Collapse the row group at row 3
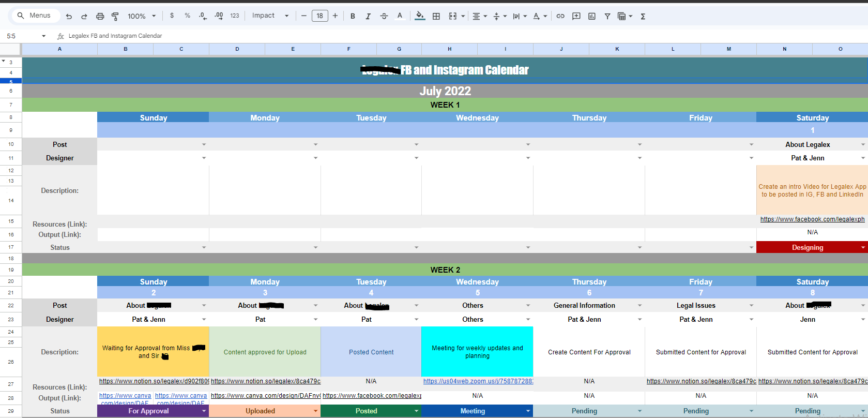868x418 pixels. coord(4,61)
